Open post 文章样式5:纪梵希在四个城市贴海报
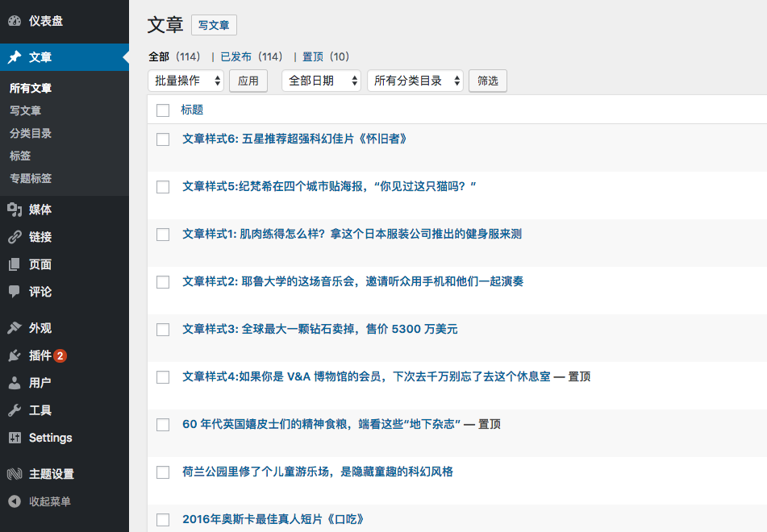767x532 pixels. tap(329, 186)
